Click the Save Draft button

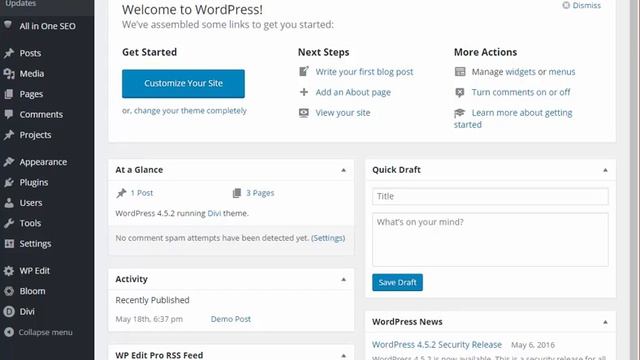(397, 282)
